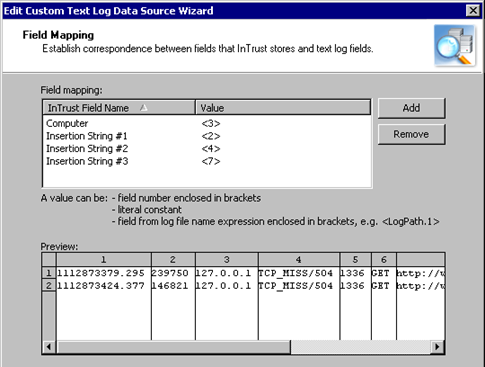The height and width of the screenshot is (367, 485).
Task: Click the http:// URL cell in row 2
Action: point(420,286)
